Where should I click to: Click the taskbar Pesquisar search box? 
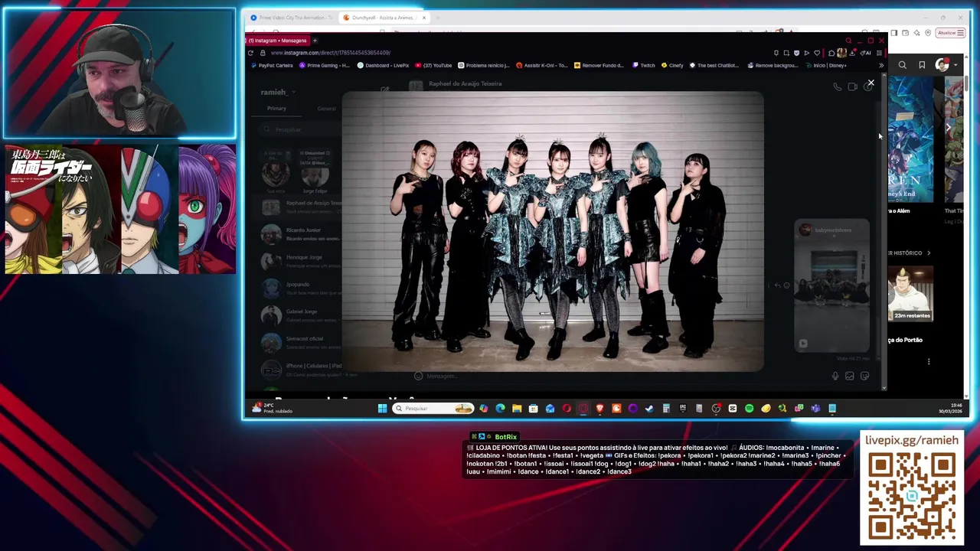(x=433, y=409)
